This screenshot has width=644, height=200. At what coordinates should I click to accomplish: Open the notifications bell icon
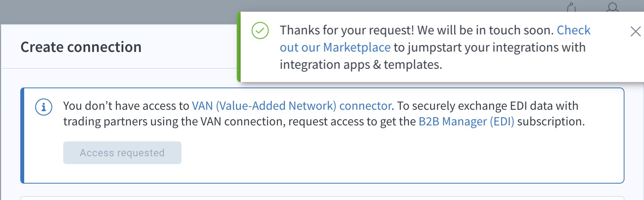(571, 7)
